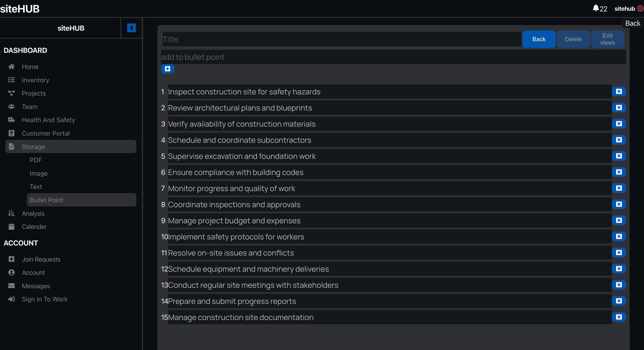Select the Analysis dashboard item
The height and width of the screenshot is (350, 644).
point(33,213)
